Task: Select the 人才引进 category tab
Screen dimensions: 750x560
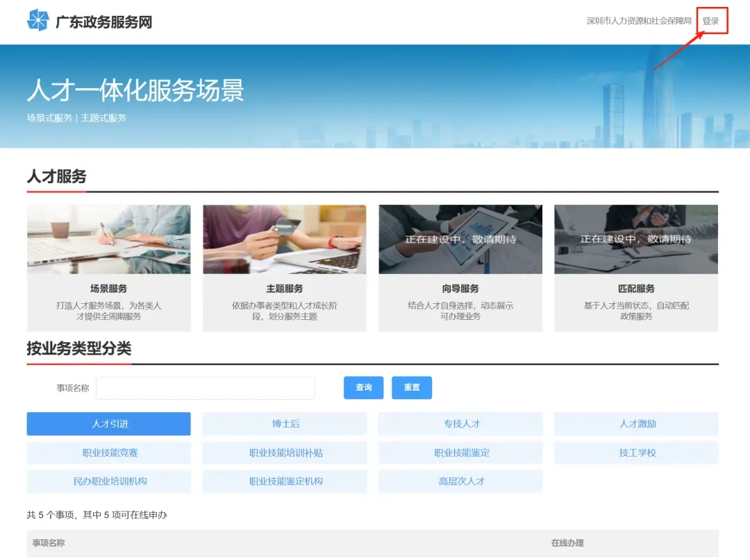Action: point(108,424)
